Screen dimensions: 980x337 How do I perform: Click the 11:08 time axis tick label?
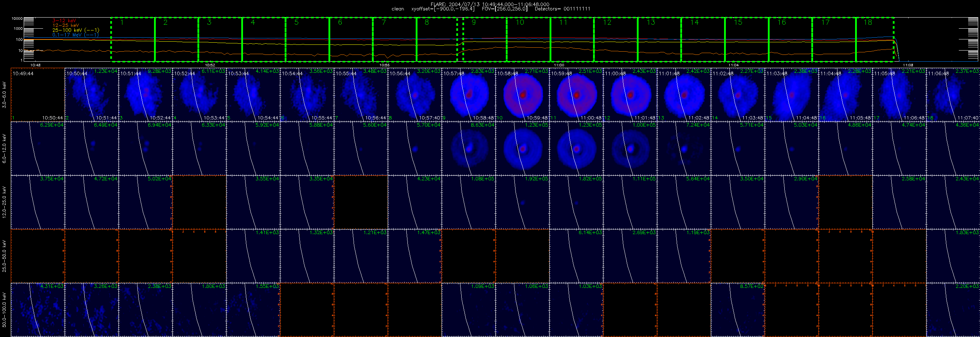pyautogui.click(x=908, y=65)
